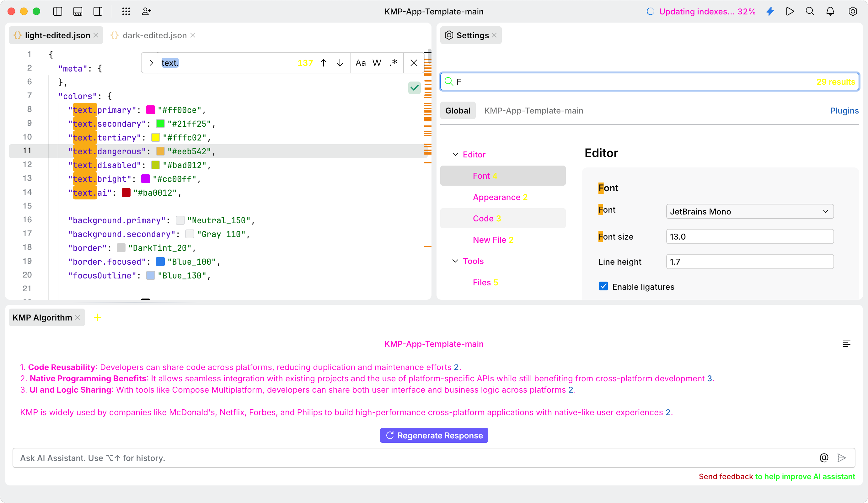Click the lightning bolt AI icon
This screenshot has width=868, height=503.
[770, 11]
